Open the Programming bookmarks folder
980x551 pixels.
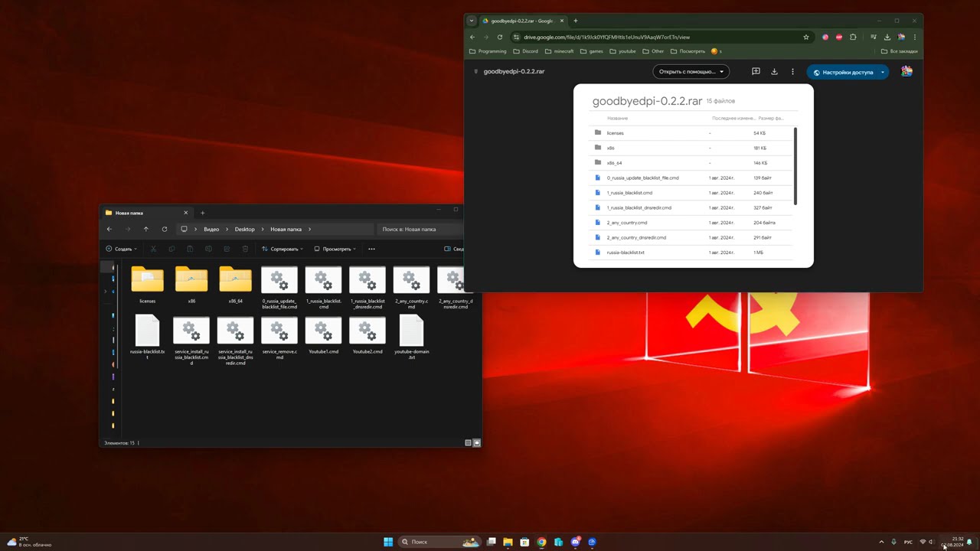488,51
